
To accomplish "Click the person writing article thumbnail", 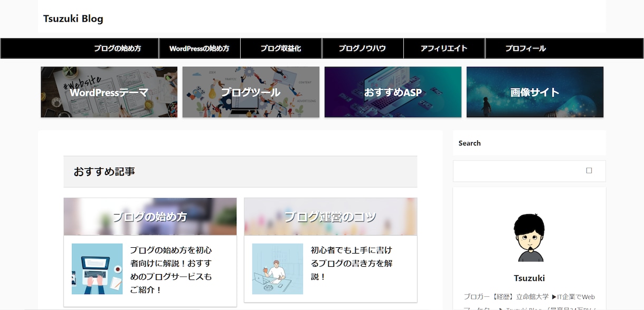I will pos(278,269).
